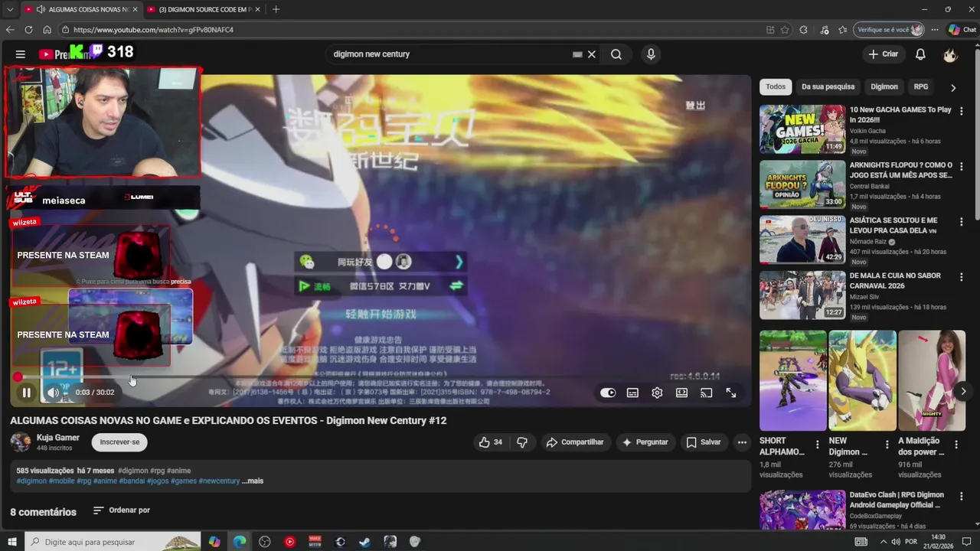Show next Shorts with the right arrow

963,392
